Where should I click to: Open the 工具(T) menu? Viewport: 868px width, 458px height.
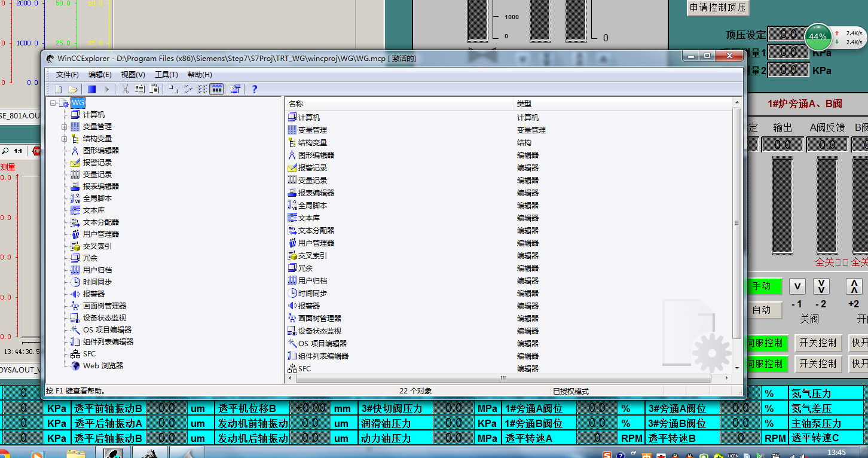point(166,75)
